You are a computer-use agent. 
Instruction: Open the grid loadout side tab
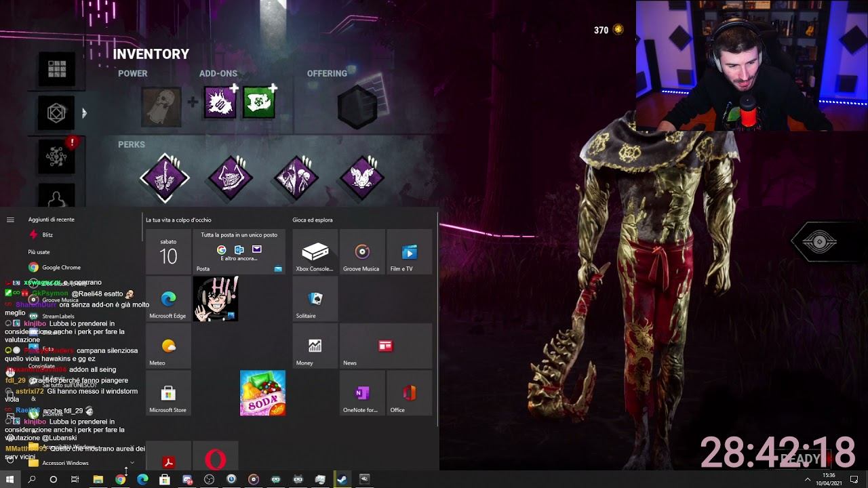(x=57, y=69)
